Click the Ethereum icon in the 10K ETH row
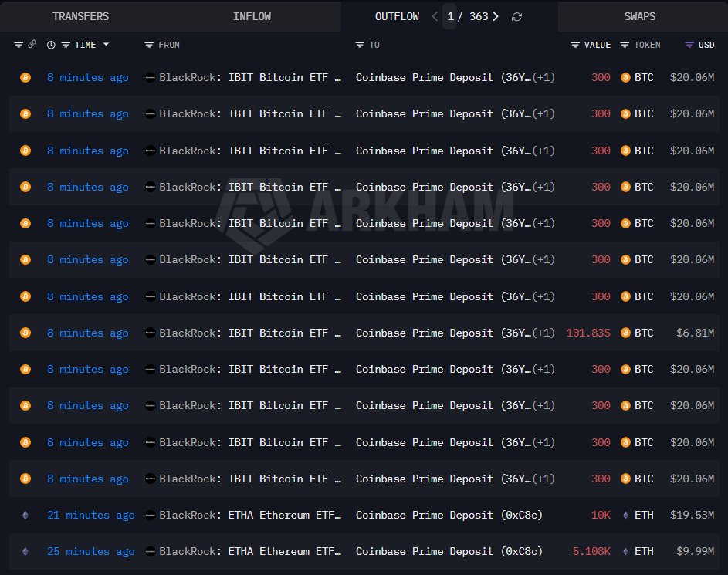 625,515
